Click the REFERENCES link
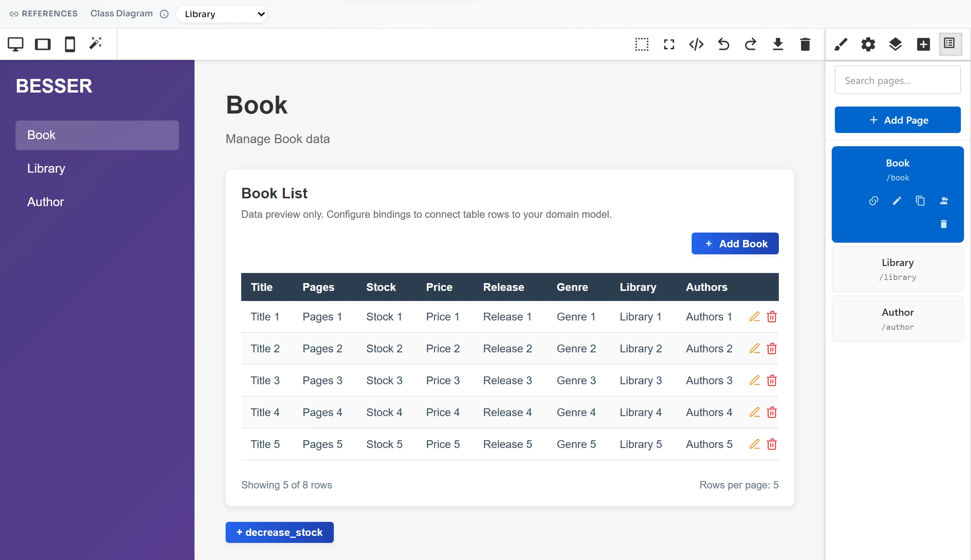 coord(44,14)
